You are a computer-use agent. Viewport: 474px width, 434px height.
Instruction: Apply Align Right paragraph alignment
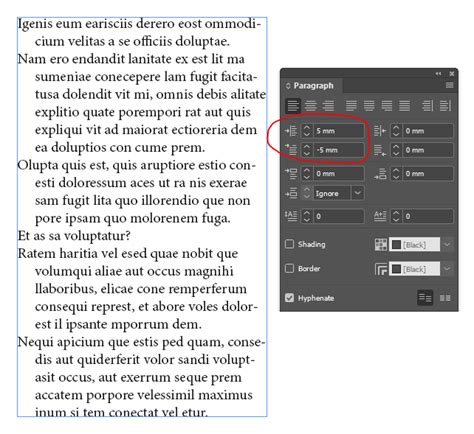328,106
